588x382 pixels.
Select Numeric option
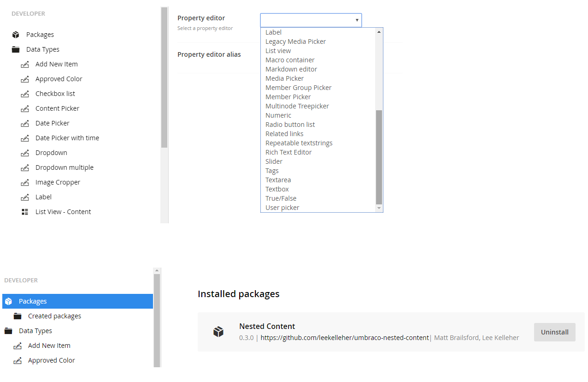point(278,115)
